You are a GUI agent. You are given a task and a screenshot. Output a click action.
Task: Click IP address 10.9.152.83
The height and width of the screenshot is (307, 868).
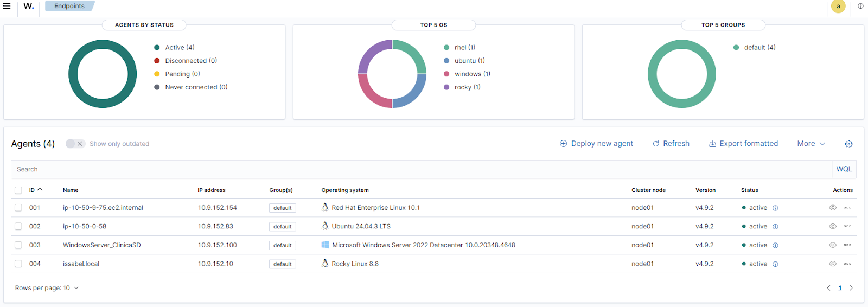click(215, 226)
